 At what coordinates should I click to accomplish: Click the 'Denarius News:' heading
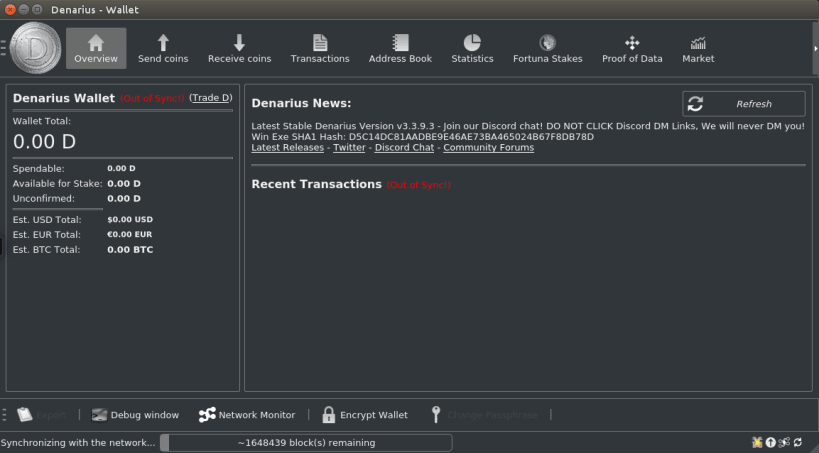(x=301, y=103)
